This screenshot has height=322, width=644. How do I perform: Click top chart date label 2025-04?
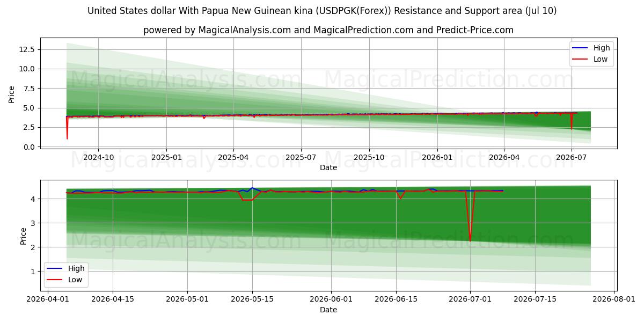(233, 157)
